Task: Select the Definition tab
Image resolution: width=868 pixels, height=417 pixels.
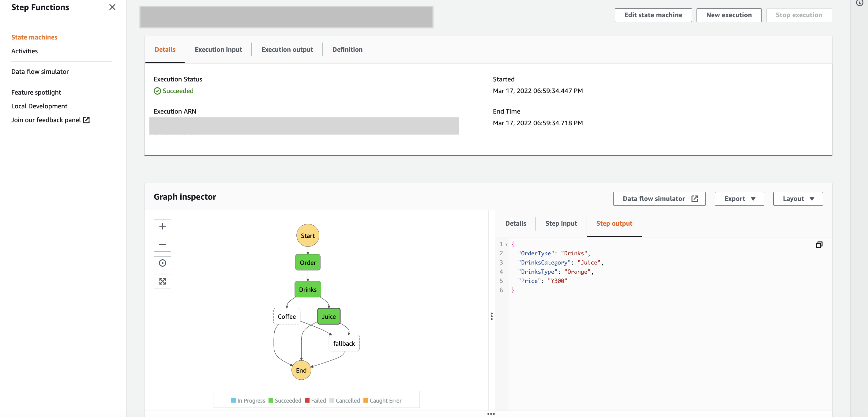Action: (347, 49)
